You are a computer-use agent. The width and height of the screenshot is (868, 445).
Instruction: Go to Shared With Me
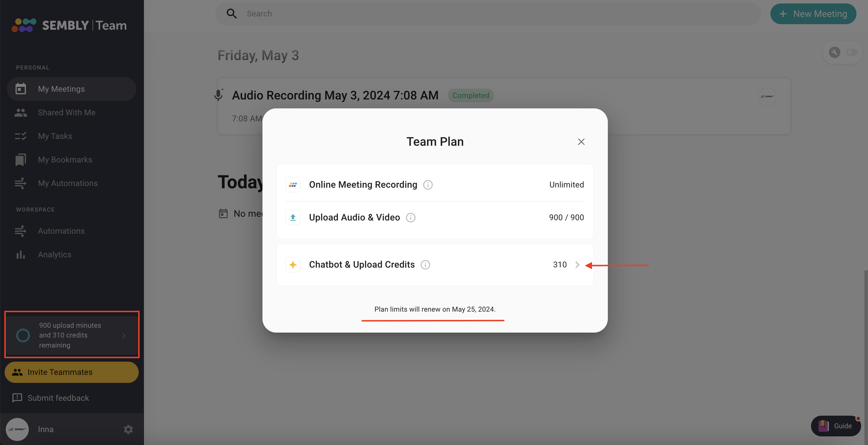(66, 112)
